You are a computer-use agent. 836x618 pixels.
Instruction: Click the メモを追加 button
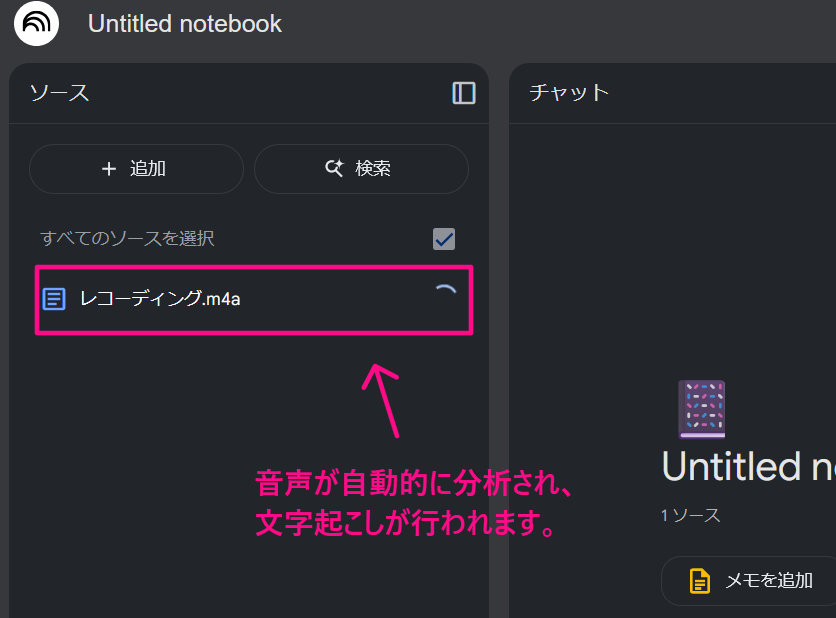749,581
